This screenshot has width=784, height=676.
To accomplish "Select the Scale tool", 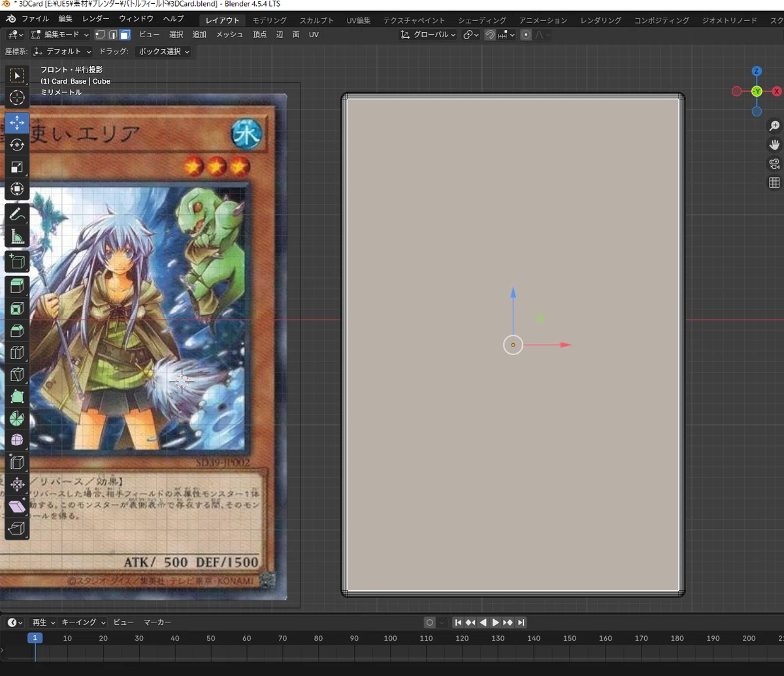I will coord(17,167).
